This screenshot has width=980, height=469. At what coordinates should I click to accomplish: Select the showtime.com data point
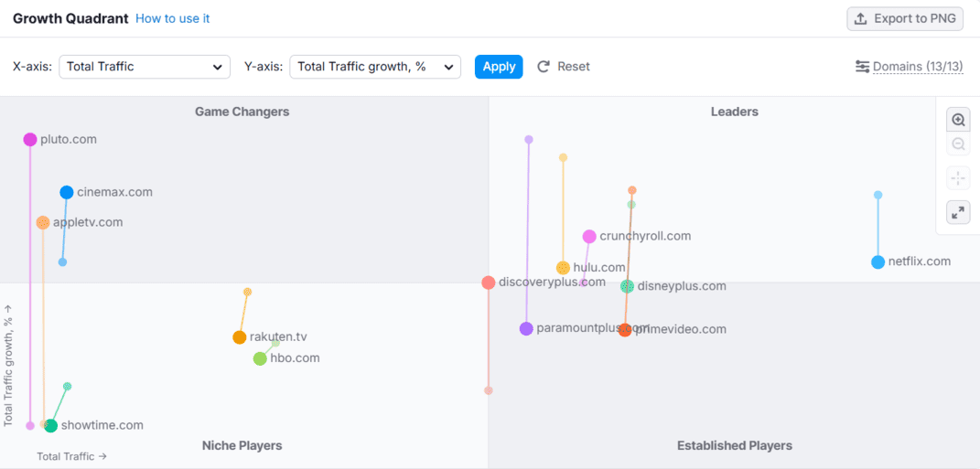(51, 426)
